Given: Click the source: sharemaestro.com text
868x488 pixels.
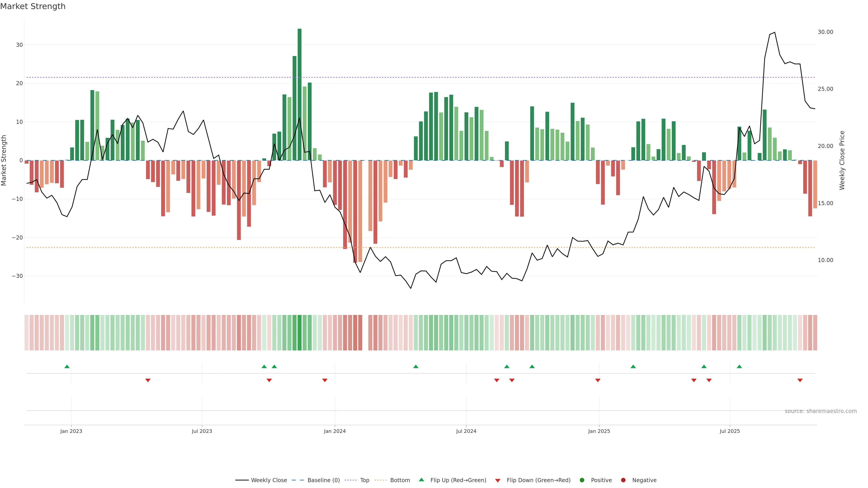Looking at the screenshot, I should (x=821, y=411).
